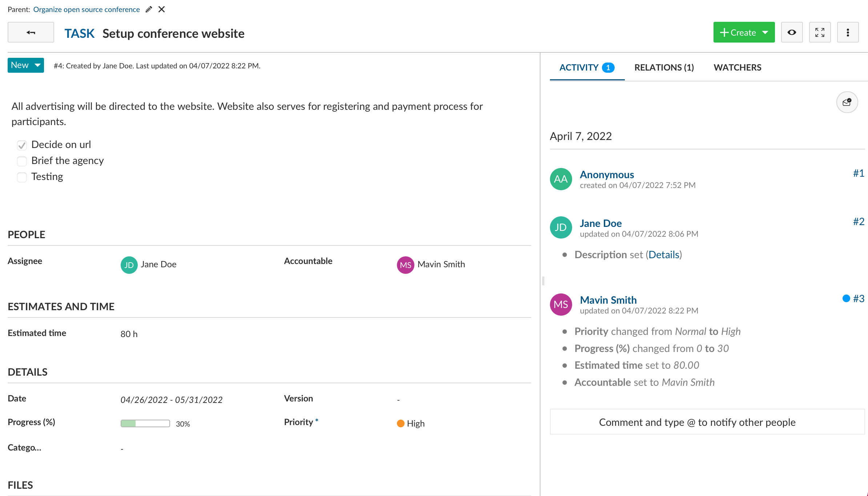
Task: Toggle the 'Testing' checkbox
Action: 22,176
